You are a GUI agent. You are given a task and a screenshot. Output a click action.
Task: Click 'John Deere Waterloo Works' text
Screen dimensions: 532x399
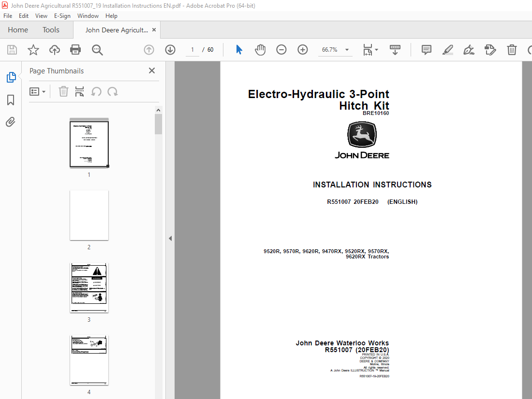342,343
